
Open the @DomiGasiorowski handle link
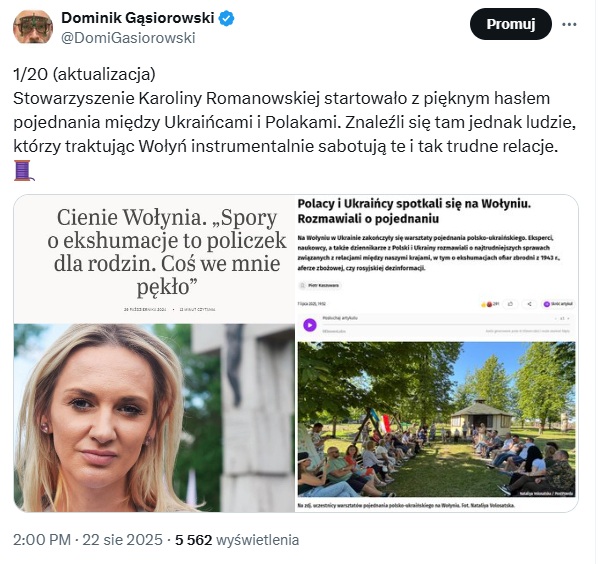tap(128, 38)
